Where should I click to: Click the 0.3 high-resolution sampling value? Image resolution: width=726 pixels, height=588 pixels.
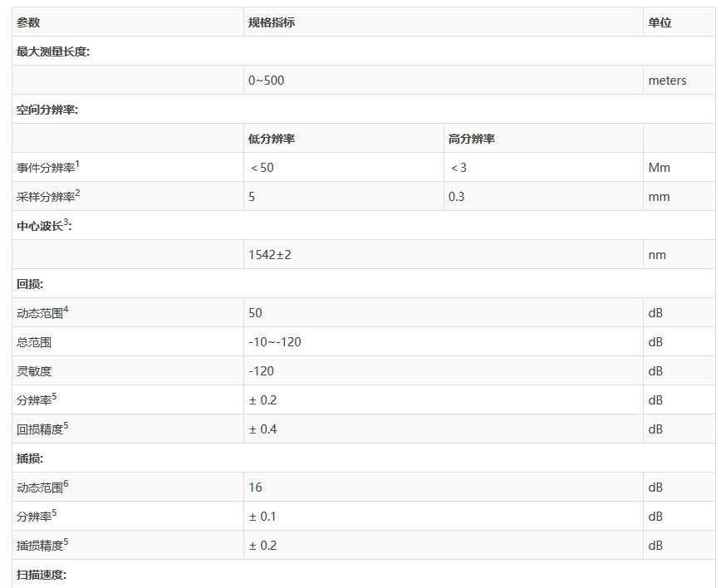click(456, 197)
